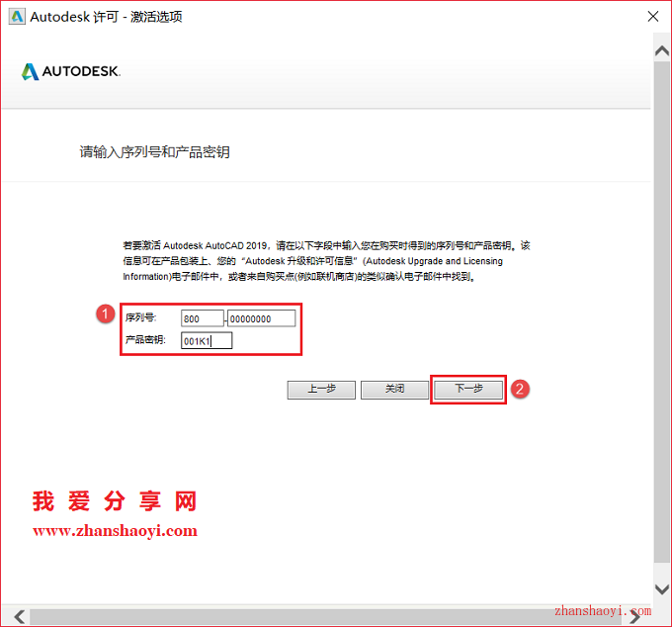Click the horizontal scrollbar left arrow
The image size is (672, 627).
point(19,617)
